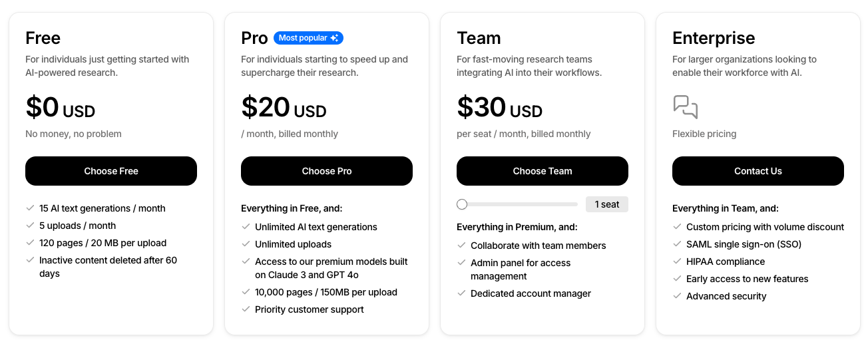Click the Team plan heading

coord(478,38)
